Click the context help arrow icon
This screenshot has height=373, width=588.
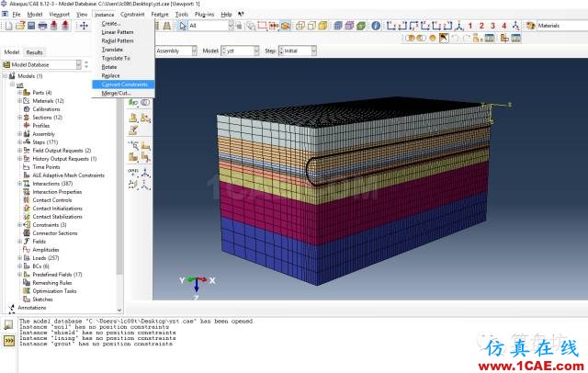(241, 15)
